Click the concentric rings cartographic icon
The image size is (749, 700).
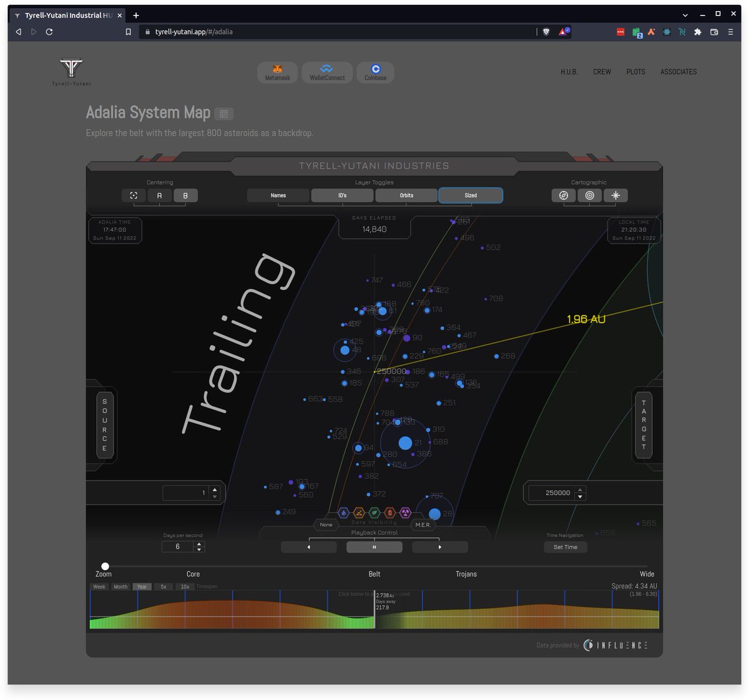[590, 195]
